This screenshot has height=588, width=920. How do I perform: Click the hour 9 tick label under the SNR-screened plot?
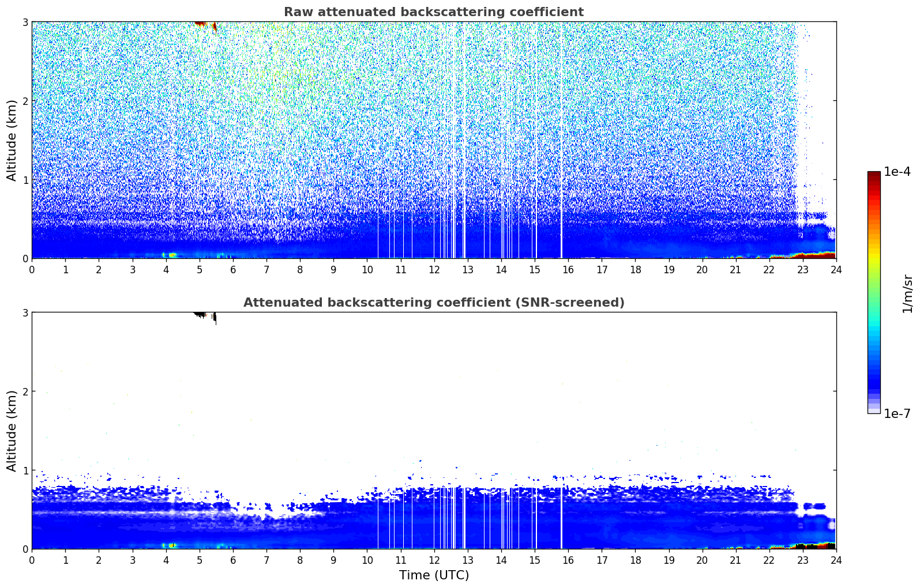(x=333, y=560)
